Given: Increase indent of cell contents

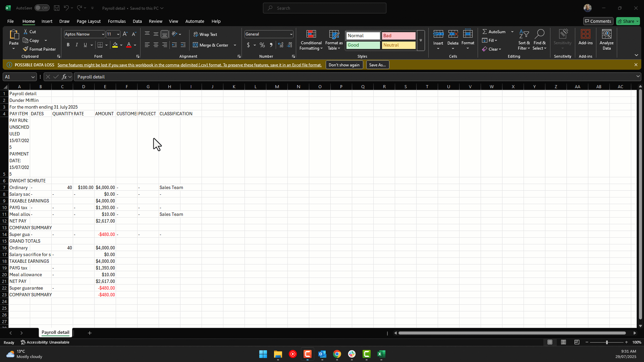Looking at the screenshot, I should (183, 45).
